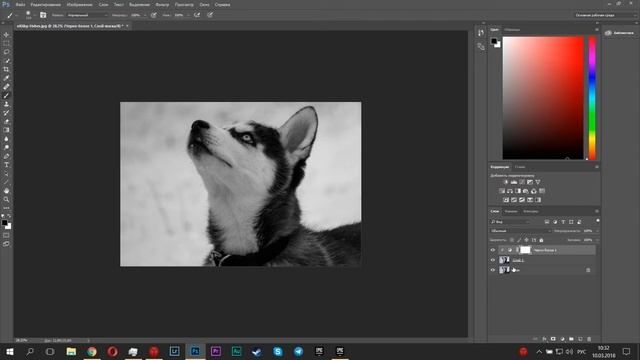Add a Vibrance adjustment layer
Image resolution: width=640 pixels, height=360 pixels.
point(538,182)
